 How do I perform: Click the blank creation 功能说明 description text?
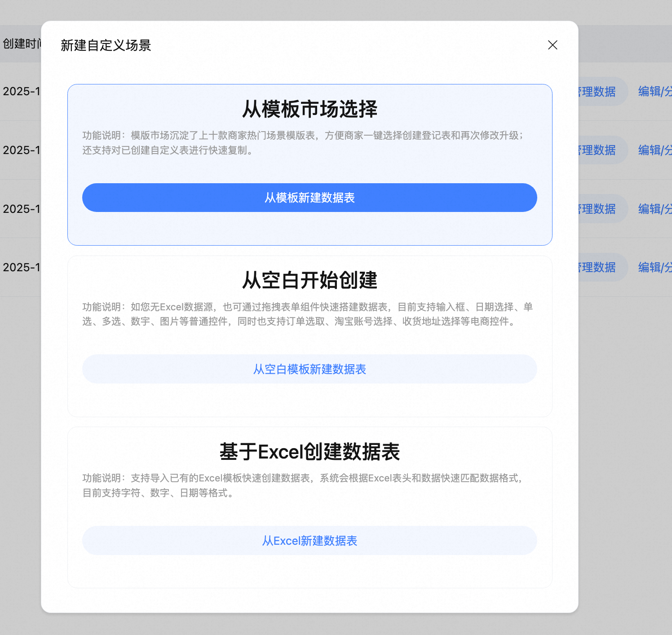(x=308, y=314)
